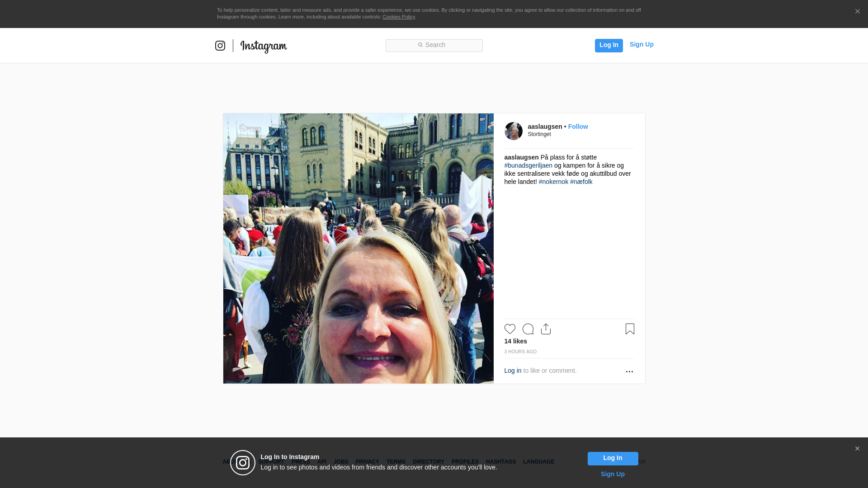Open the #bunadsgeriljaen hashtag
Screen dimensions: 868x488
[x=528, y=165]
